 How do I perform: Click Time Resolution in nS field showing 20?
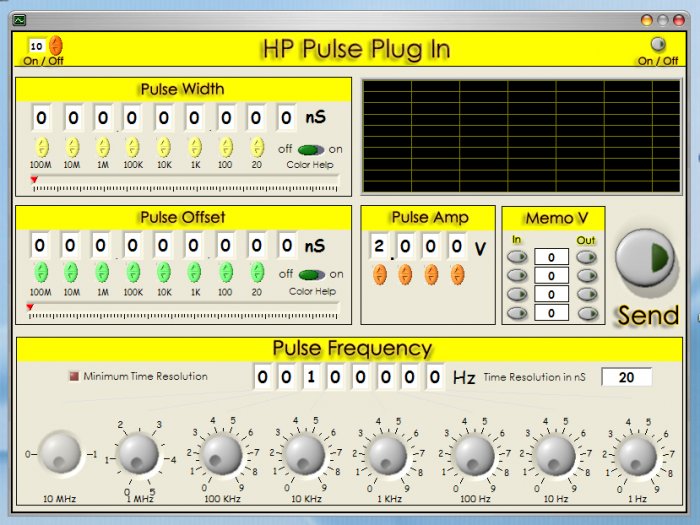(626, 377)
